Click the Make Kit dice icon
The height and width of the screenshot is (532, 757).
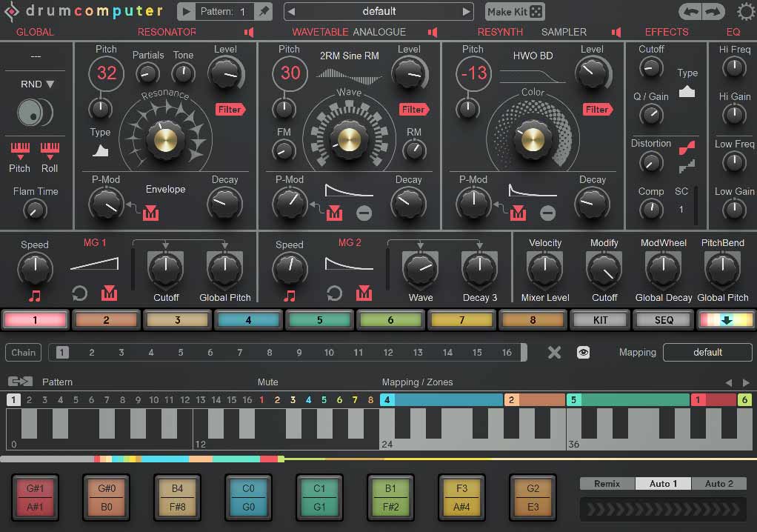click(x=536, y=11)
